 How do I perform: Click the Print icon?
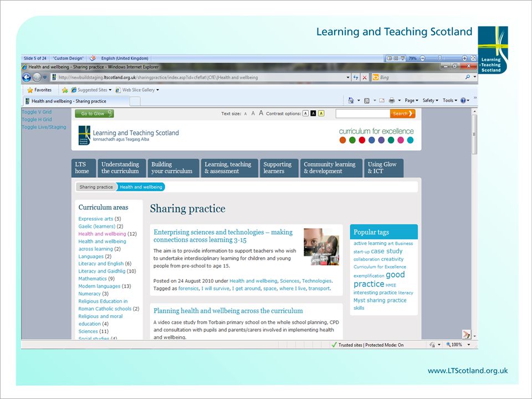[392, 100]
